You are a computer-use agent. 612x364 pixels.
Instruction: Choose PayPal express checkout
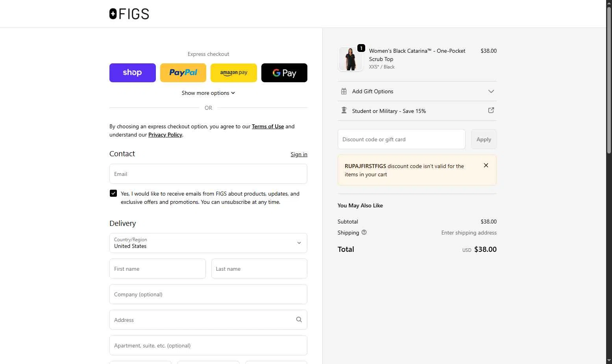183,73
